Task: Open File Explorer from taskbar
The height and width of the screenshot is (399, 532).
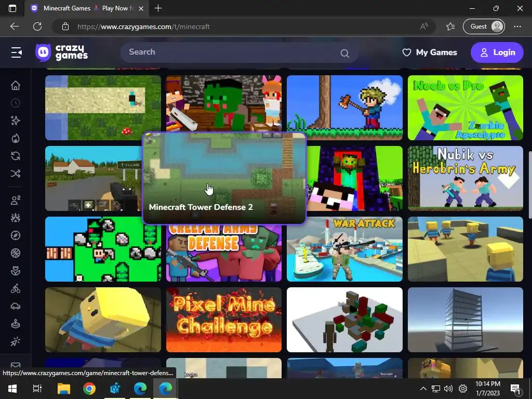Action: click(x=63, y=389)
